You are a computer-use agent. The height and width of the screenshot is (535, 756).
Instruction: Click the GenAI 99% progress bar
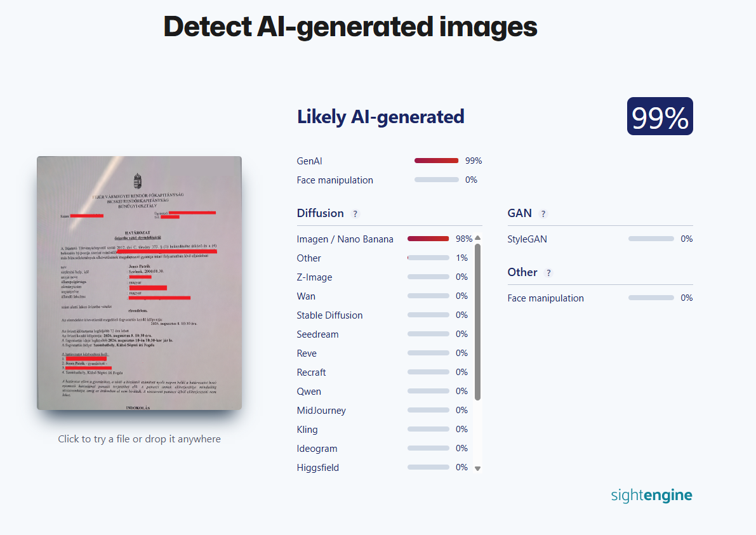(x=436, y=161)
